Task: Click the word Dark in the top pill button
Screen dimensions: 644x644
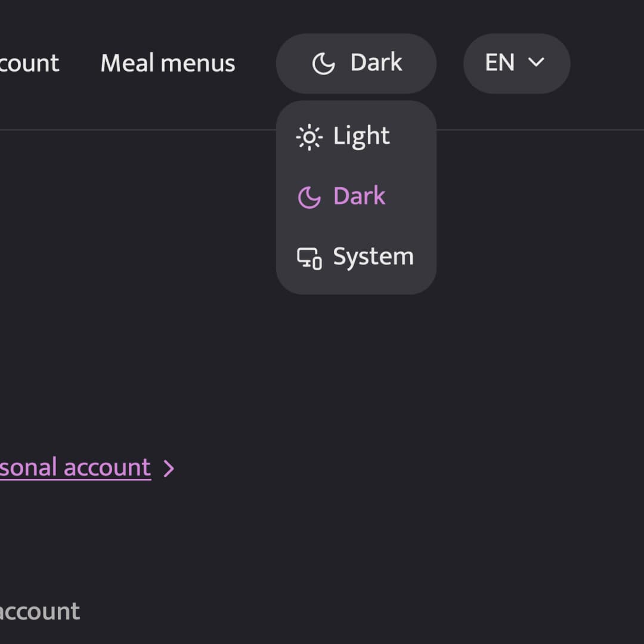Action: (376, 63)
